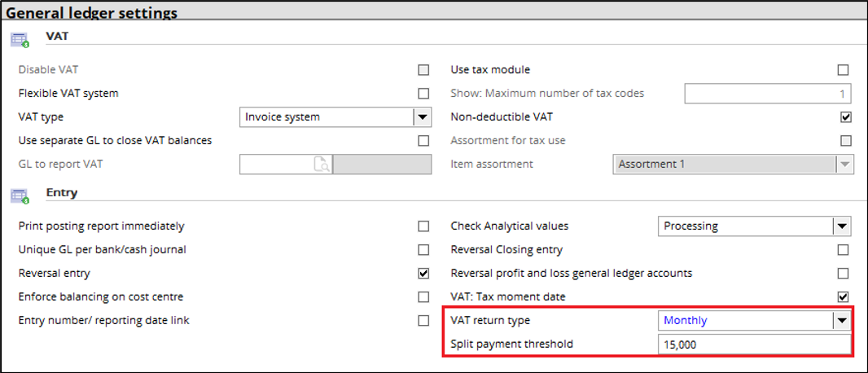Enable Use separate GL to close VAT balances
Image resolution: width=868 pixels, height=373 pixels.
423,141
